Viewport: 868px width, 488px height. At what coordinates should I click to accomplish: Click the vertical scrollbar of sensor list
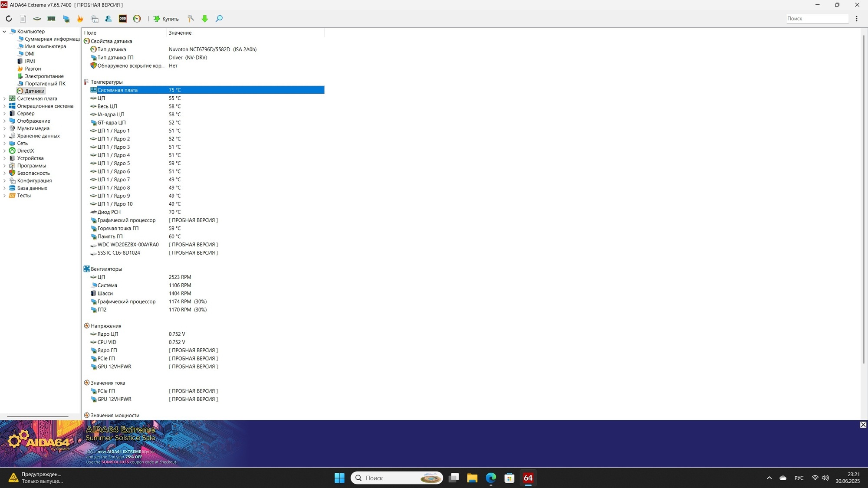click(x=864, y=200)
